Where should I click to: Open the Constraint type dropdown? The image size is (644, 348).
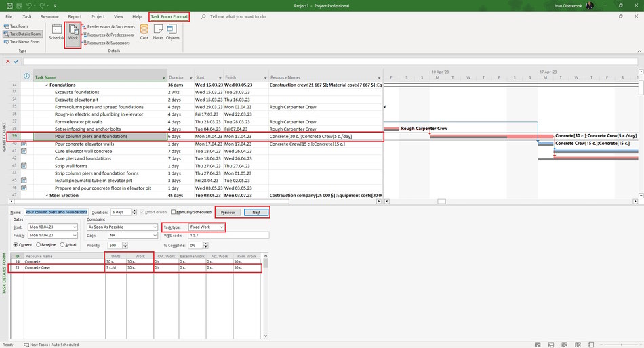(x=155, y=227)
